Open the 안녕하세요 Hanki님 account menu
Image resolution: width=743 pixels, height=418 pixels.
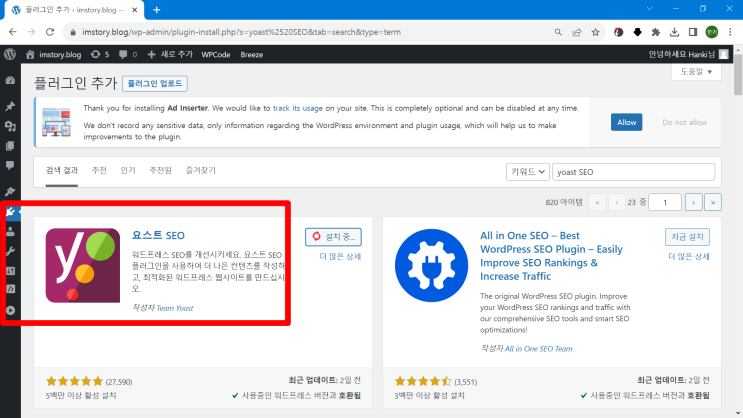tap(689, 55)
